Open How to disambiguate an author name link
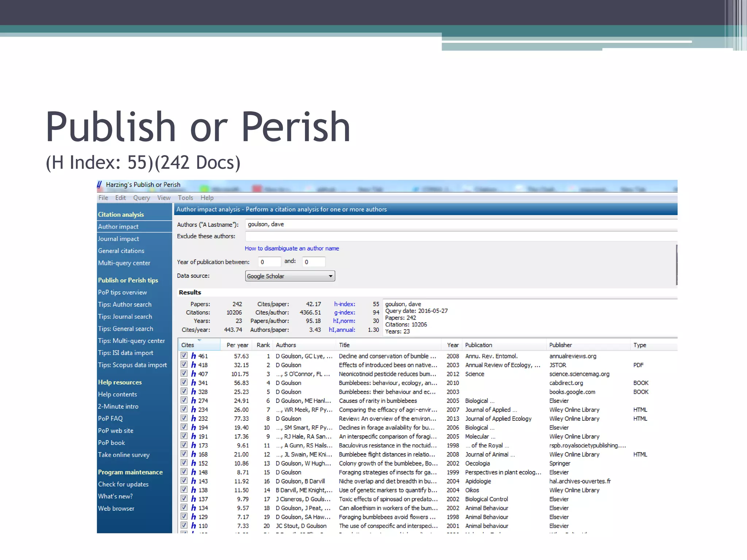The image size is (747, 560). [x=292, y=248]
